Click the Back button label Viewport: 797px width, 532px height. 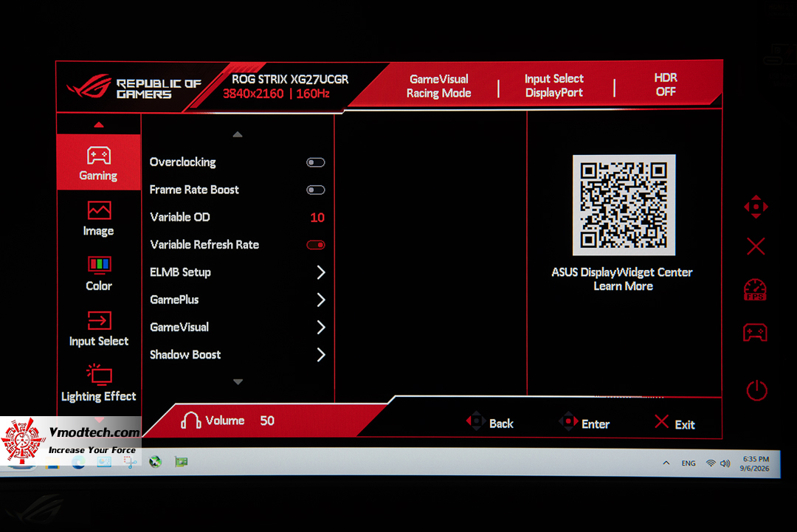click(501, 424)
